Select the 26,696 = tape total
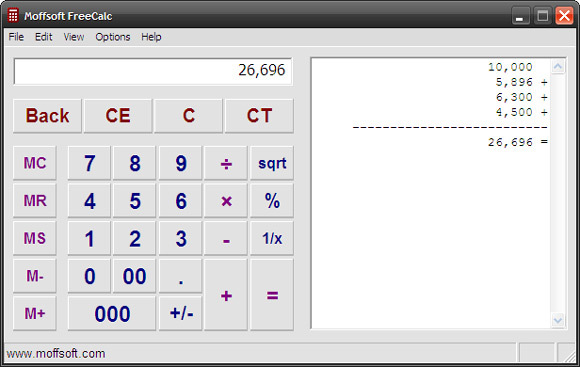 [518, 142]
